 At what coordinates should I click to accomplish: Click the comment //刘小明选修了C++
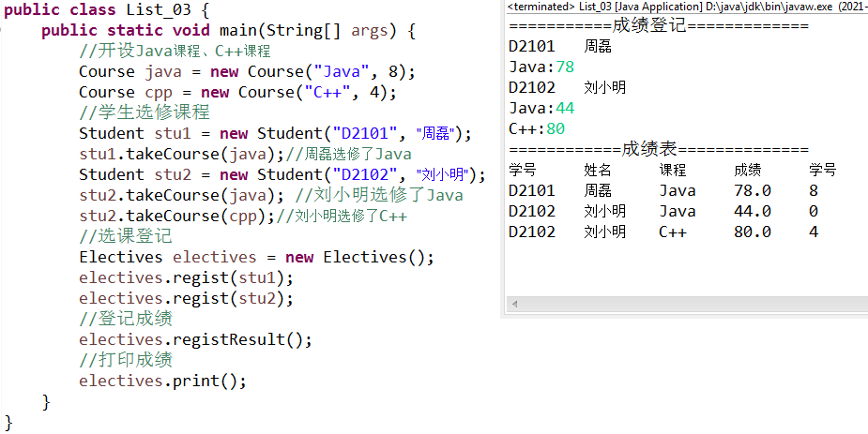pyautogui.click(x=342, y=216)
